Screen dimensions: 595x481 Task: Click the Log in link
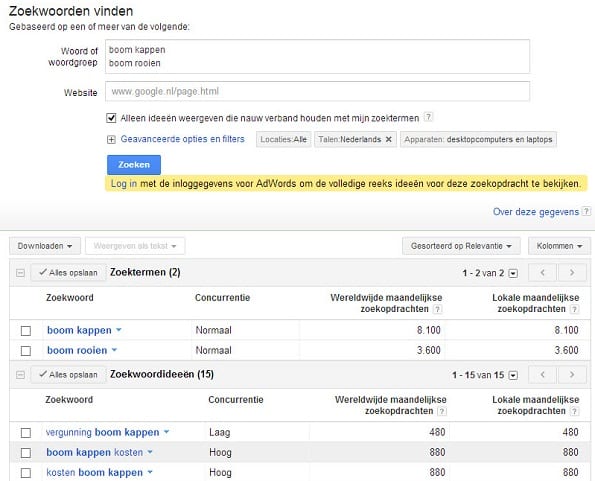point(124,184)
